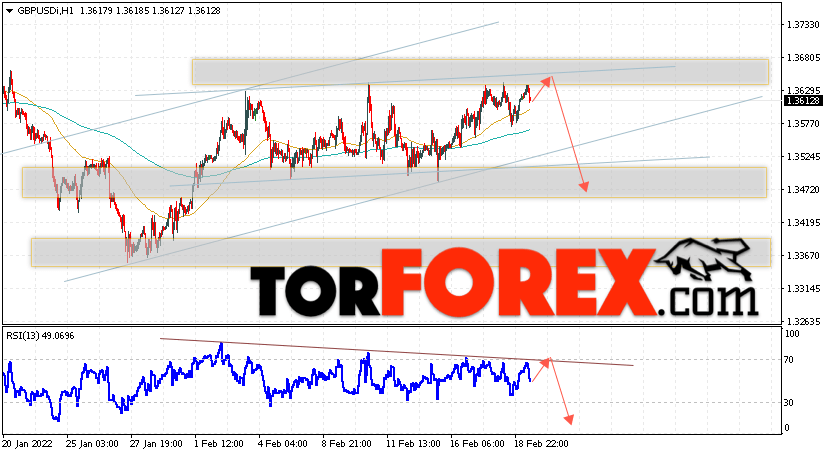The width and height of the screenshot is (827, 455).
Task: Select the middle support zone rectangle near 1.34720
Action: (395, 182)
